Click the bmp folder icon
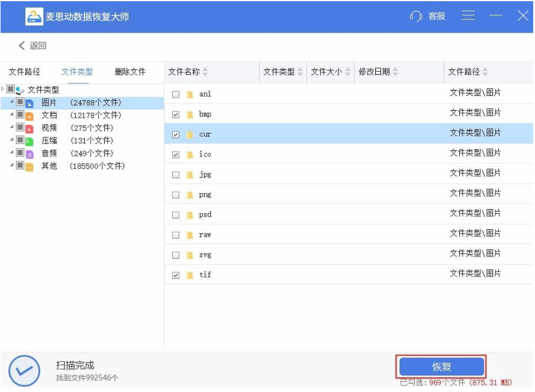535x392 pixels. click(190, 114)
